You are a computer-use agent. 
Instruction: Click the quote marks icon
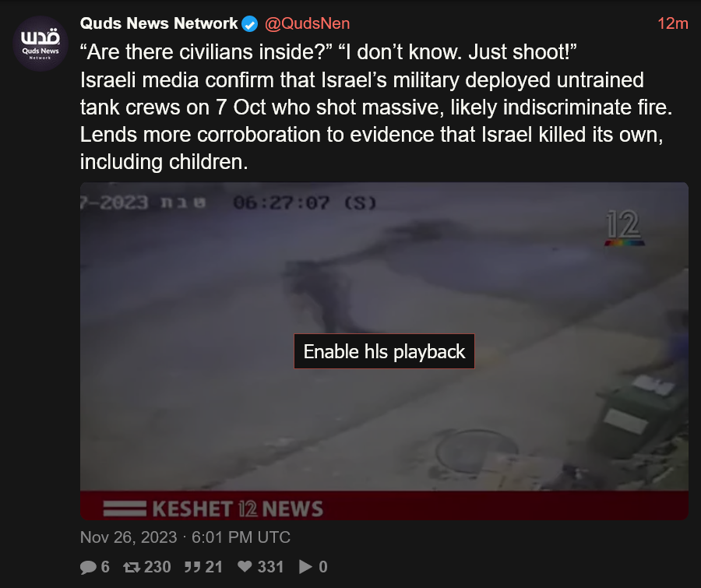pos(192,567)
